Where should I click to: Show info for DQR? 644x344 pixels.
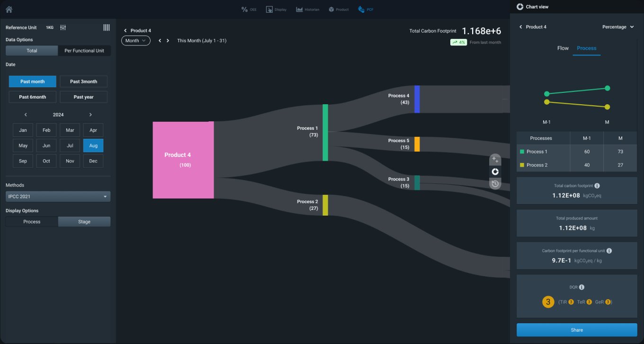click(x=582, y=287)
